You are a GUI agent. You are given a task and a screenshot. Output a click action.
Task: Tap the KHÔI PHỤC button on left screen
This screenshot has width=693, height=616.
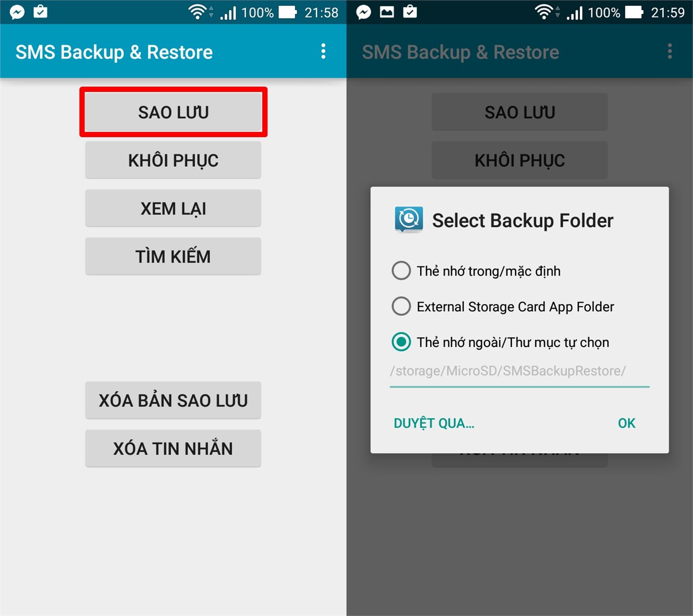[x=173, y=160]
